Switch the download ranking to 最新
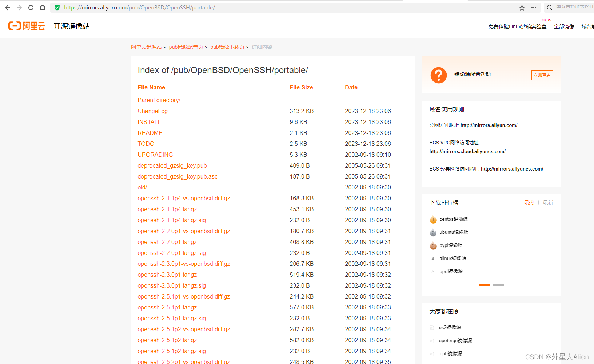Image resolution: width=594 pixels, height=364 pixels. point(548,203)
